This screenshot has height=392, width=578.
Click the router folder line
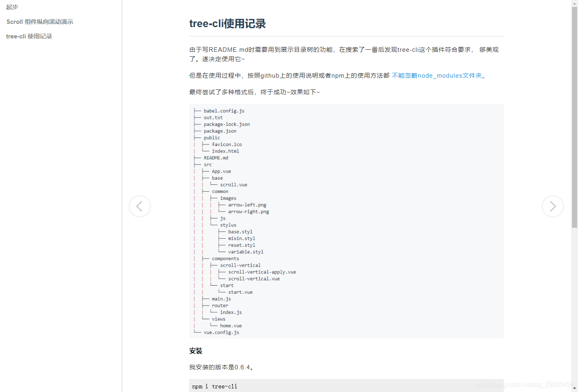[x=220, y=306]
